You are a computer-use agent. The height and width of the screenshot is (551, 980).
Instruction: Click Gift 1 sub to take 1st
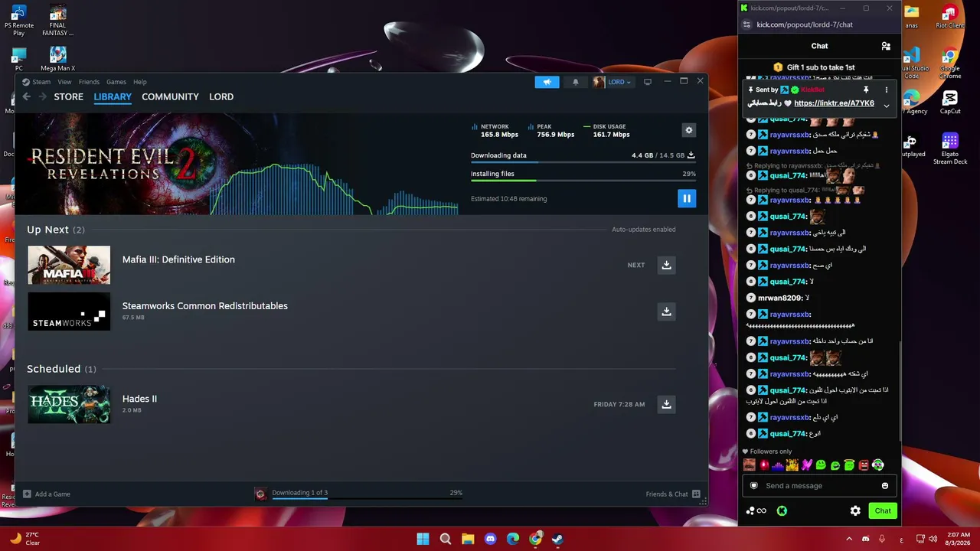click(x=815, y=67)
